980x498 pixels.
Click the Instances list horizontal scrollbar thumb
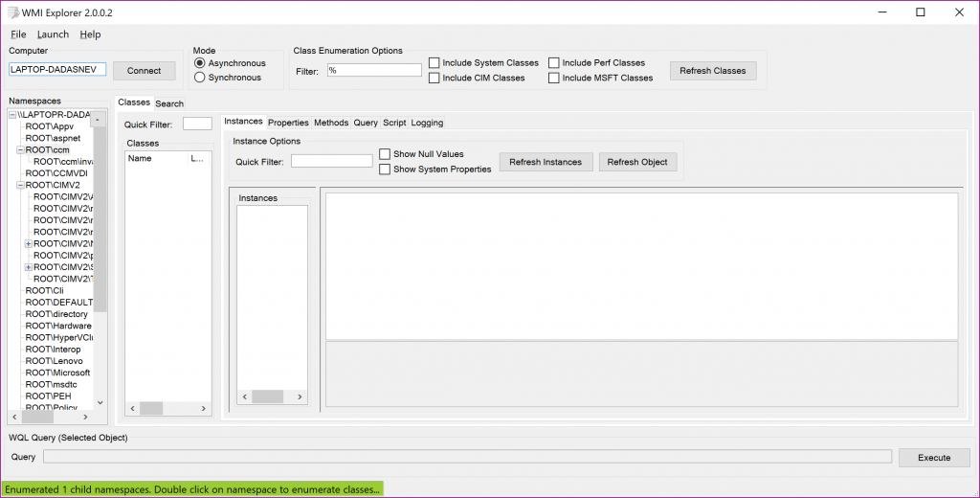click(x=268, y=396)
